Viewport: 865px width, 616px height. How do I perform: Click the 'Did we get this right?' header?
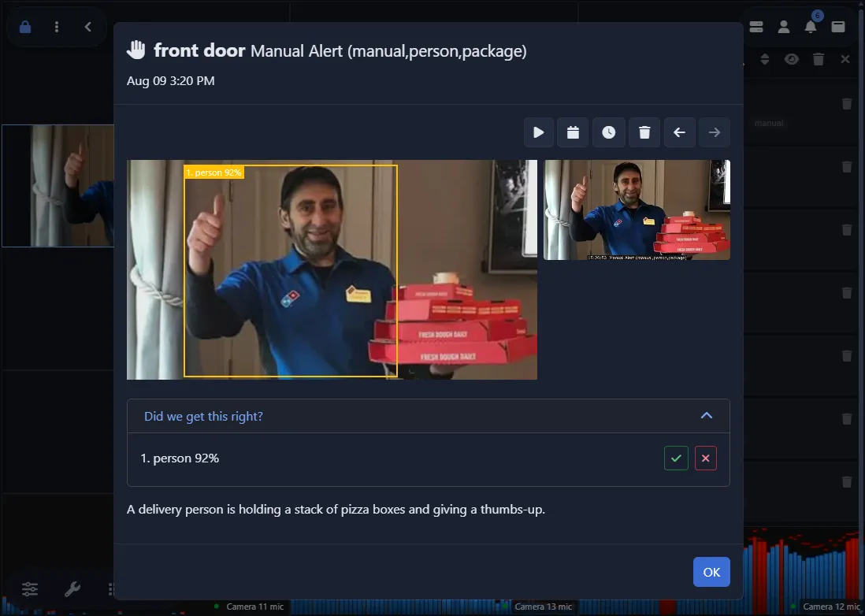coord(428,416)
